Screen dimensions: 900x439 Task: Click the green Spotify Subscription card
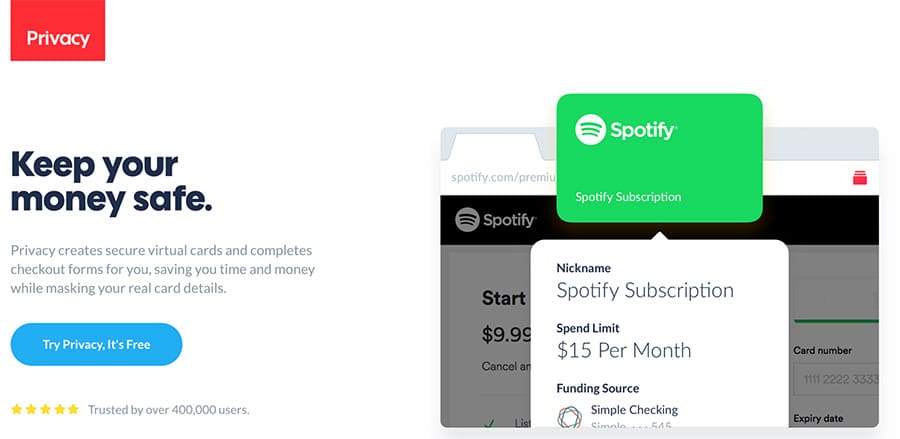coord(660,158)
